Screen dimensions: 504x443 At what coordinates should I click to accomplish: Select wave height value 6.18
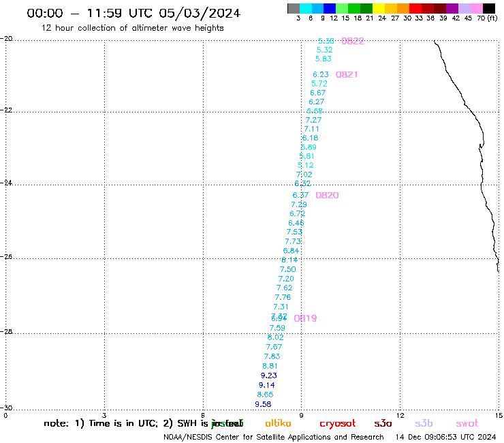pos(310,138)
